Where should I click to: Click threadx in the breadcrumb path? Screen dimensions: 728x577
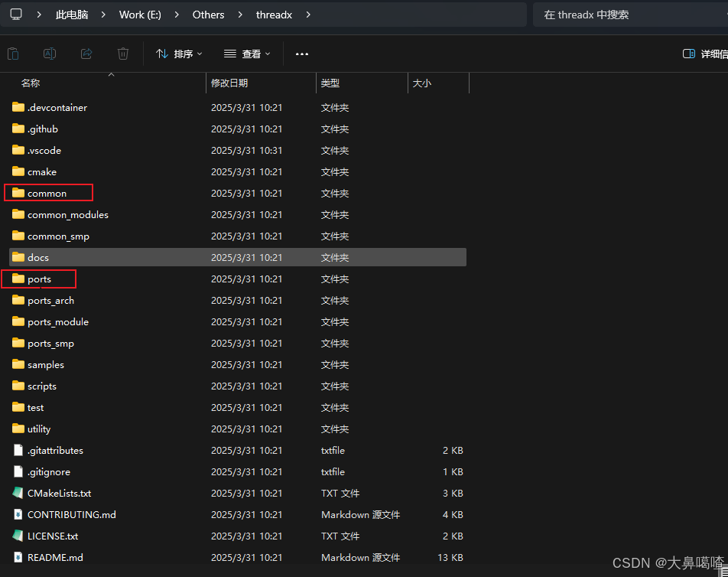[274, 15]
